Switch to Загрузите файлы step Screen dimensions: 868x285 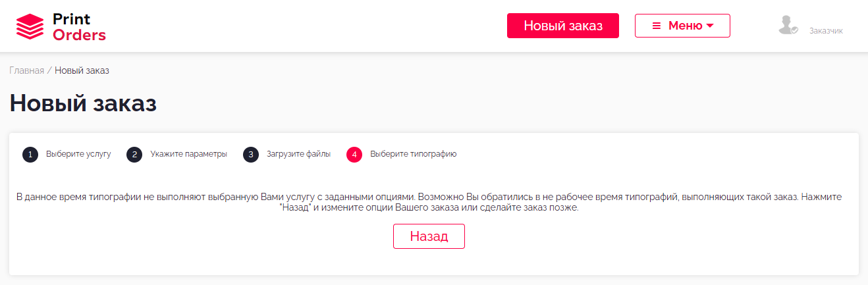point(298,154)
